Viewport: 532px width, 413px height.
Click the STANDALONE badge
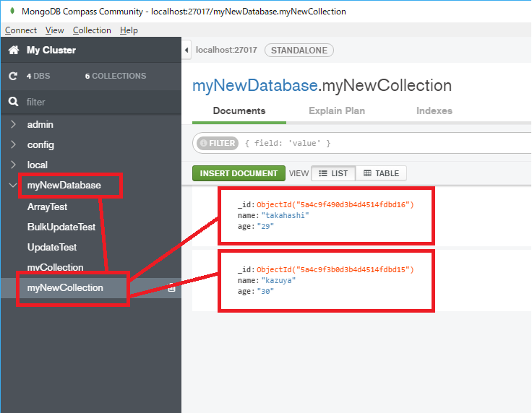(x=299, y=50)
